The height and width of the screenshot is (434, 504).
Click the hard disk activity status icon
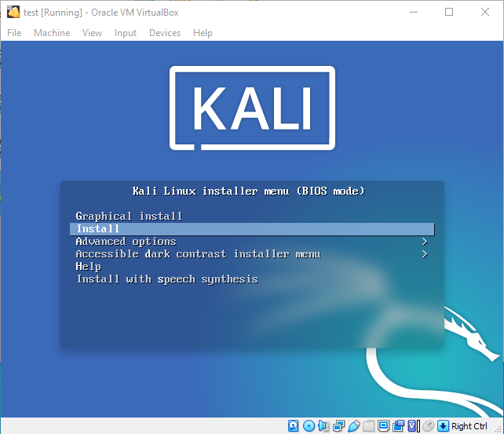293,426
